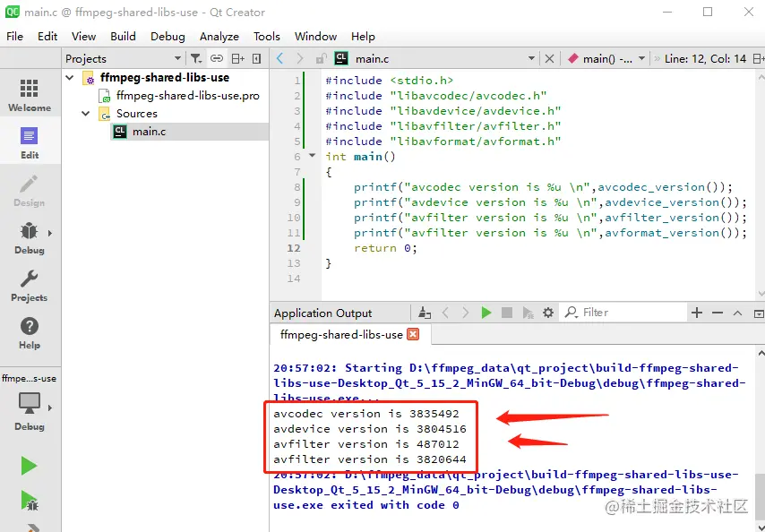Select ffmpeg-shared-libs-use.pro file in tree
The width and height of the screenshot is (765, 532).
(187, 96)
